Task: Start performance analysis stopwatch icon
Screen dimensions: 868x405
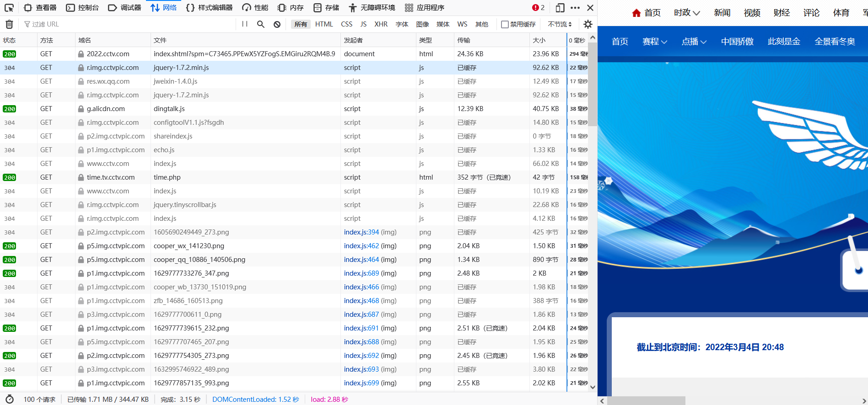Action: [9, 399]
